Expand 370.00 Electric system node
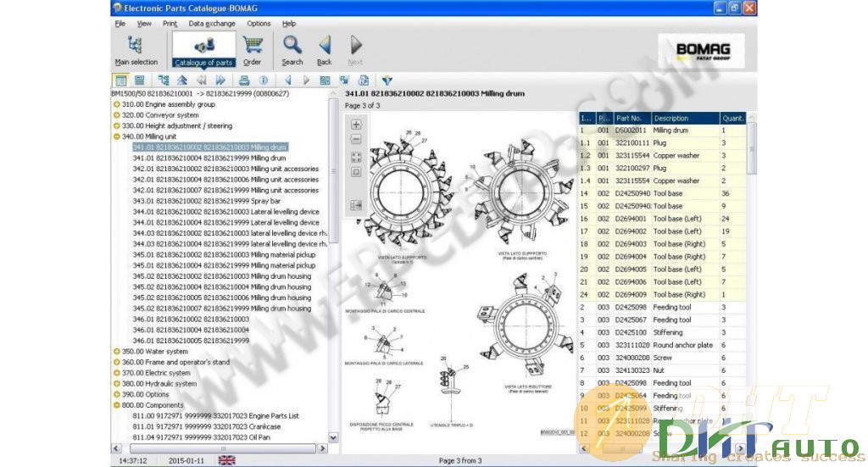Screen dimensions: 868x467 (x=117, y=373)
